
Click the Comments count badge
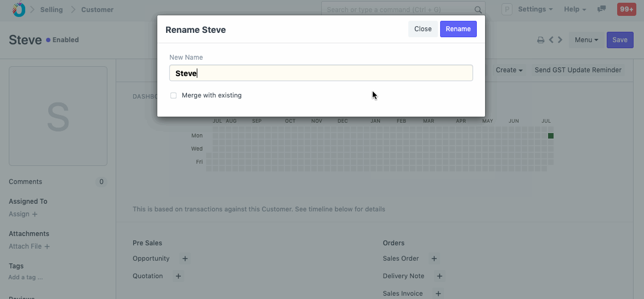[101, 182]
